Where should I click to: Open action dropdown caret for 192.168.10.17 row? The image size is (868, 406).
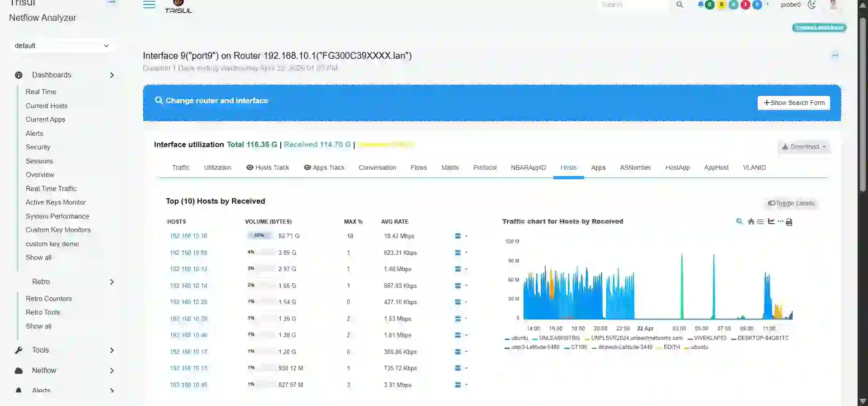(466, 352)
